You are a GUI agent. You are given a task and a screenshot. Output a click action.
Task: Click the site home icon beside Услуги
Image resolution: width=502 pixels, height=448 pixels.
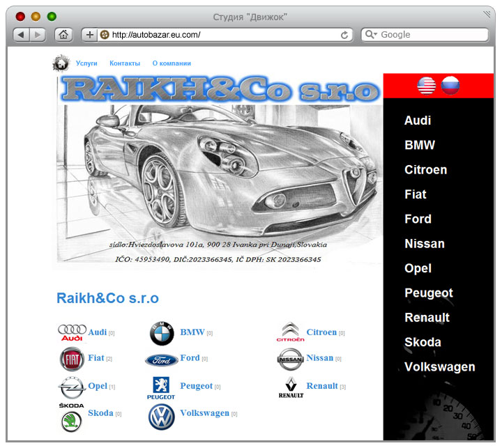[61, 63]
